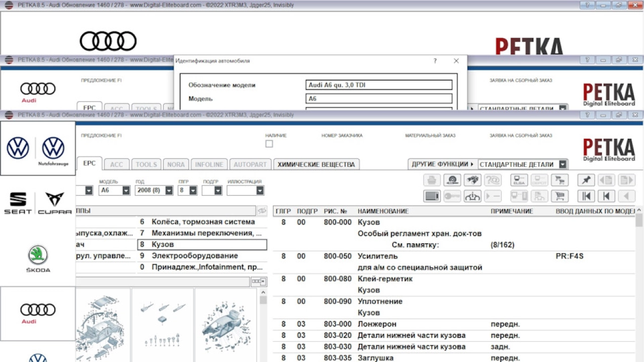Viewport: 644px width, 362px height.
Task: Select the Škoda brand logo
Action: click(x=38, y=259)
